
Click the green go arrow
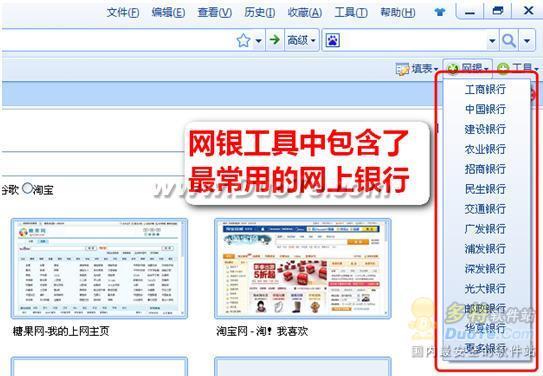[275, 40]
